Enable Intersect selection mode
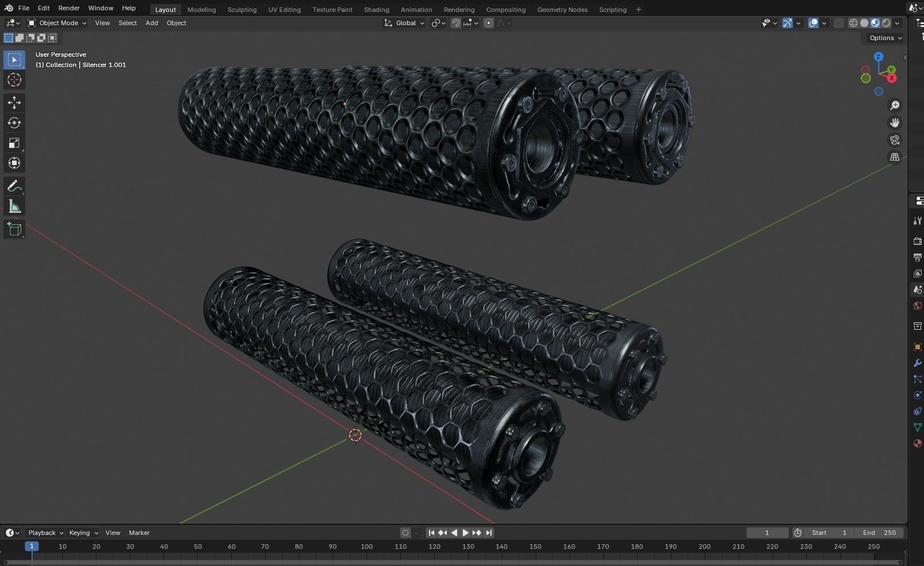Image resolution: width=924 pixels, height=566 pixels. [52, 38]
